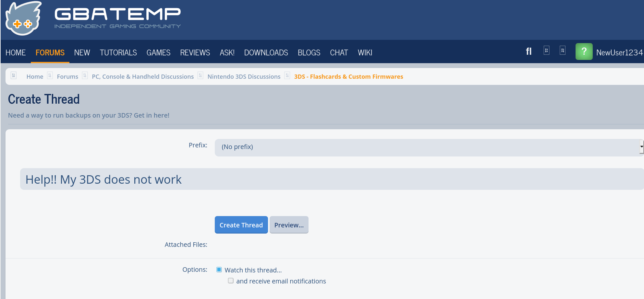Open the Prefix dropdown

[x=429, y=147]
